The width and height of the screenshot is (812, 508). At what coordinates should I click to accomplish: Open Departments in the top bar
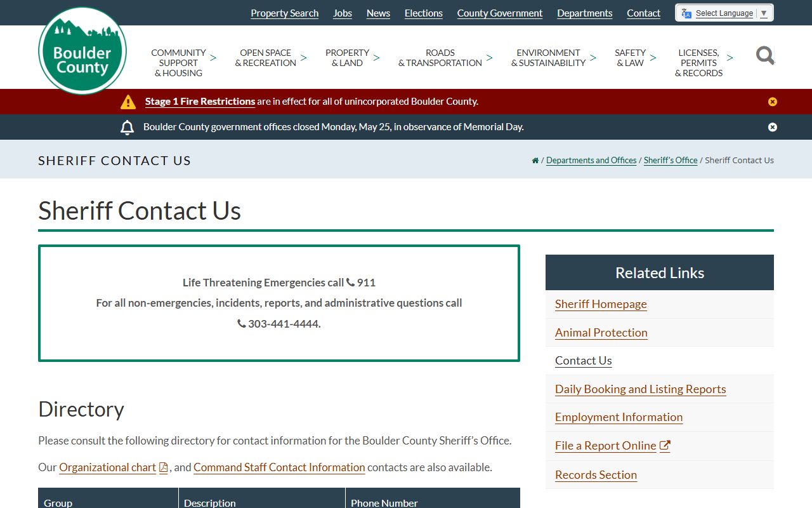pos(585,13)
